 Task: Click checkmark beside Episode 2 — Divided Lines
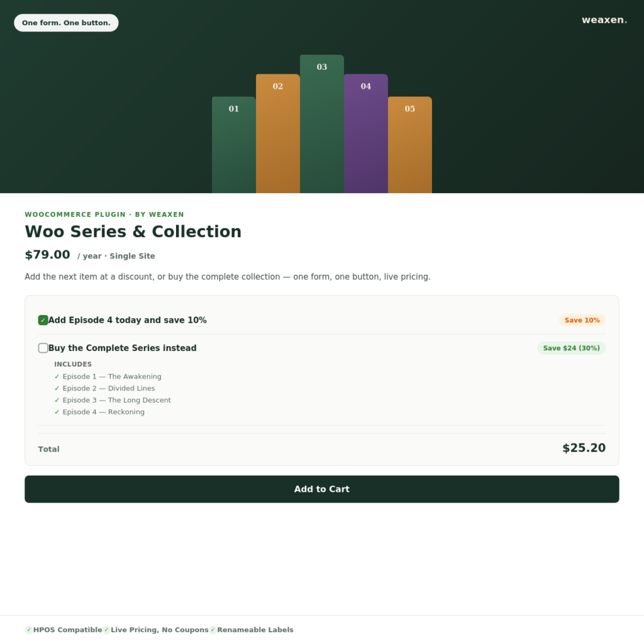coord(57,388)
